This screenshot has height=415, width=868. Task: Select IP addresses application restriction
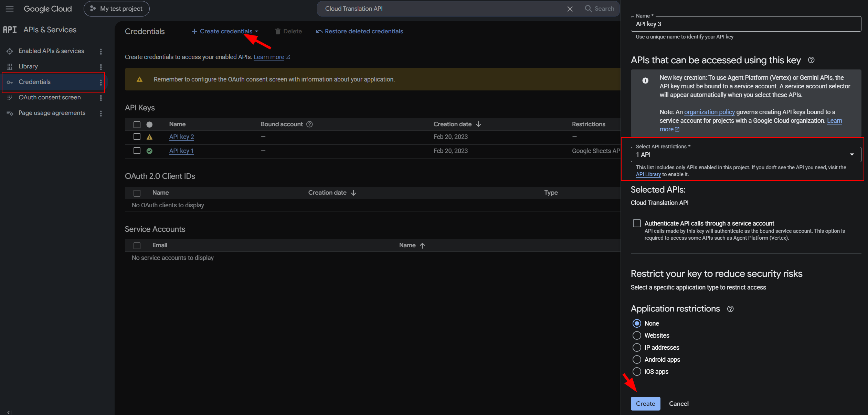pos(637,348)
